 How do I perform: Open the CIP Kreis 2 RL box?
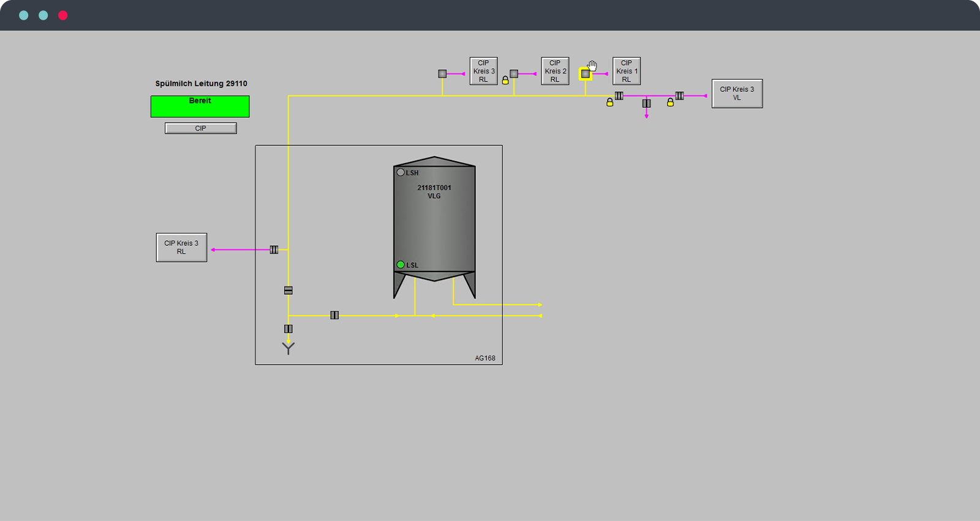point(555,71)
